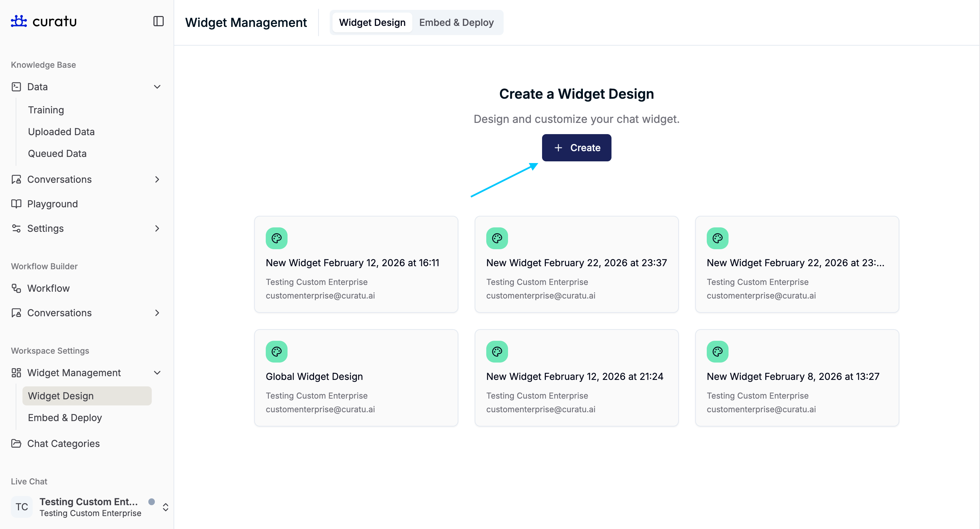This screenshot has height=529, width=980.
Task: Expand the Conversations entry under Workflow Builder
Action: (x=157, y=313)
